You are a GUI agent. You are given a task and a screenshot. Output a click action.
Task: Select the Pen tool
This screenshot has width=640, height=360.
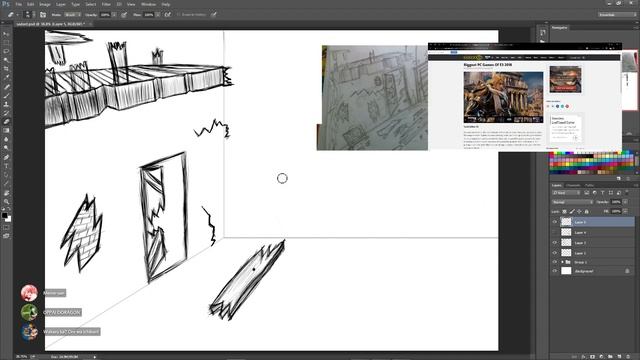(6, 157)
